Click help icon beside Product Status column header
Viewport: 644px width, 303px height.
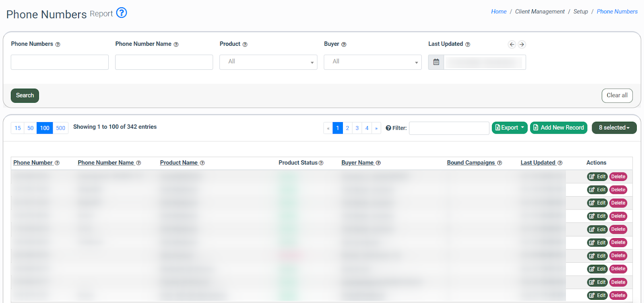point(321,163)
